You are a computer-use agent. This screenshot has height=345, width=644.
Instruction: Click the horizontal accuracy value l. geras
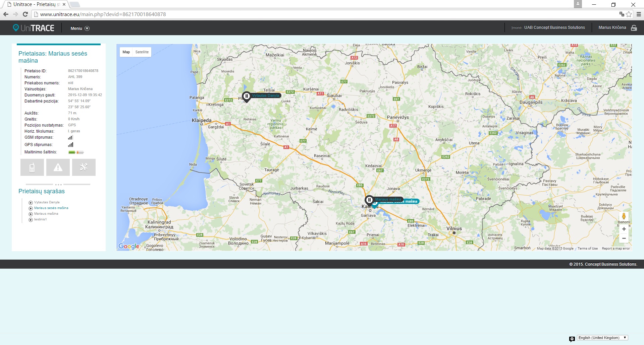tap(74, 131)
